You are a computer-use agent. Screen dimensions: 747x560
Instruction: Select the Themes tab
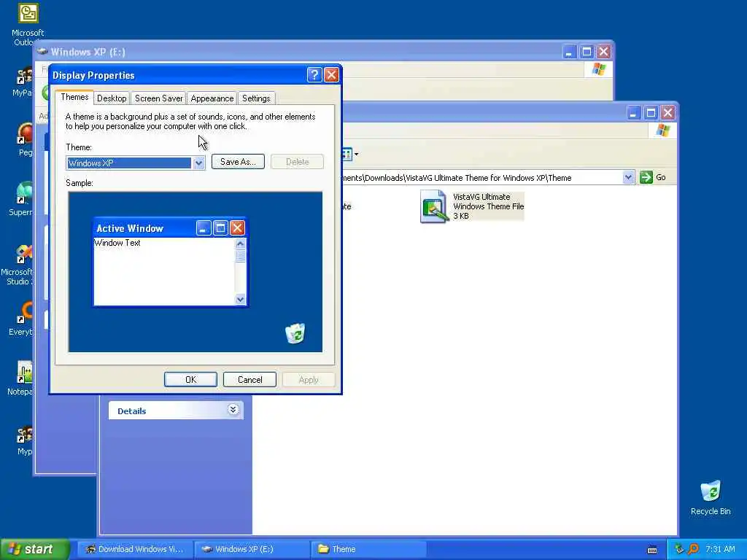point(74,97)
